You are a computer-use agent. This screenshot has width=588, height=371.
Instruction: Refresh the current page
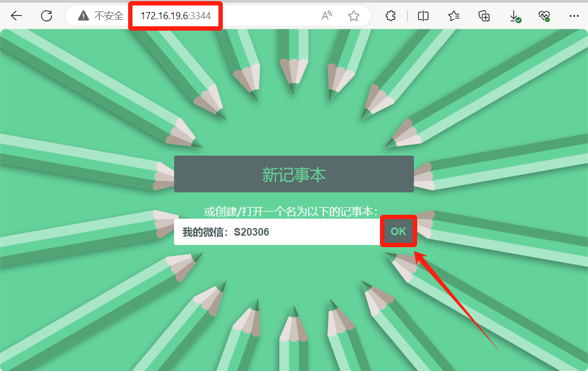pos(47,16)
